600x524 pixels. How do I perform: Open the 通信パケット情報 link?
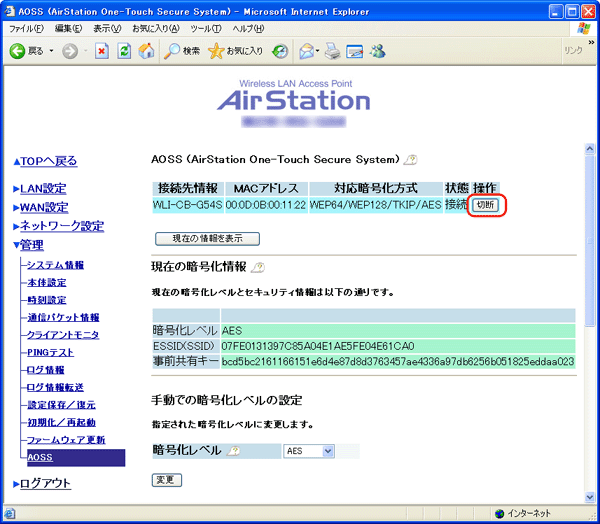point(63,317)
